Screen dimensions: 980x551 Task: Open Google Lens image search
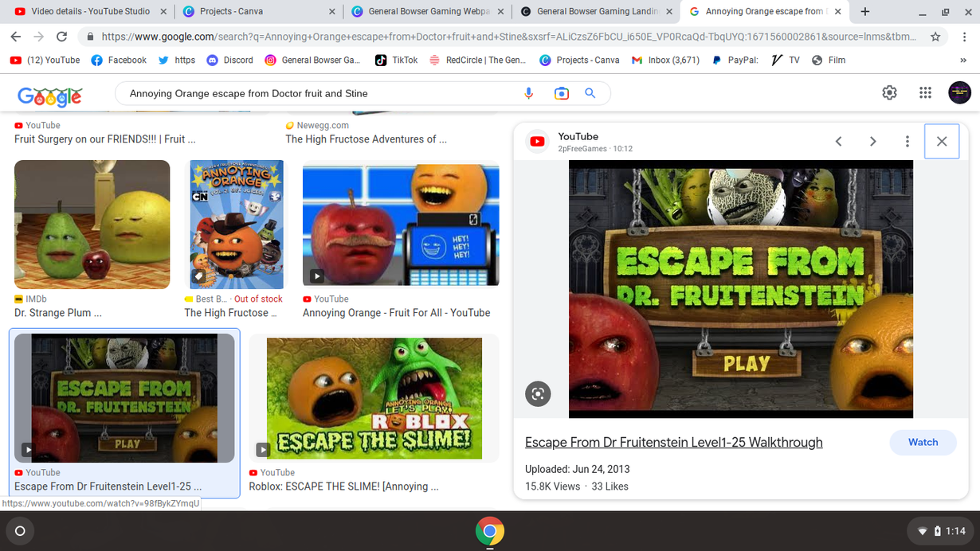pyautogui.click(x=561, y=93)
